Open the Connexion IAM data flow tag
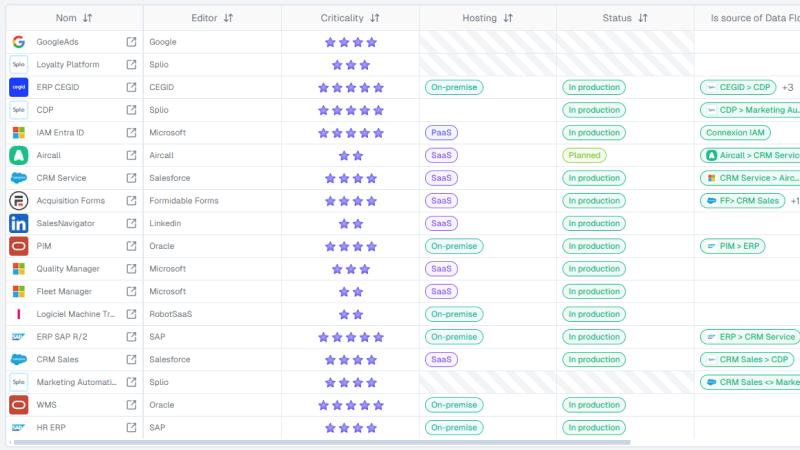Screen dimensions: 800x450 coord(736,133)
